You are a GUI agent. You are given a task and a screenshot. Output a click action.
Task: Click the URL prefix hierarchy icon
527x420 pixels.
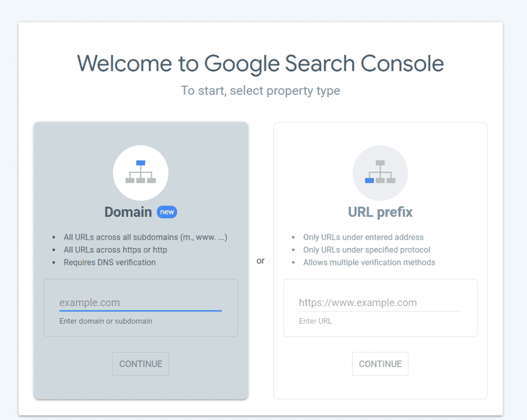(x=380, y=173)
